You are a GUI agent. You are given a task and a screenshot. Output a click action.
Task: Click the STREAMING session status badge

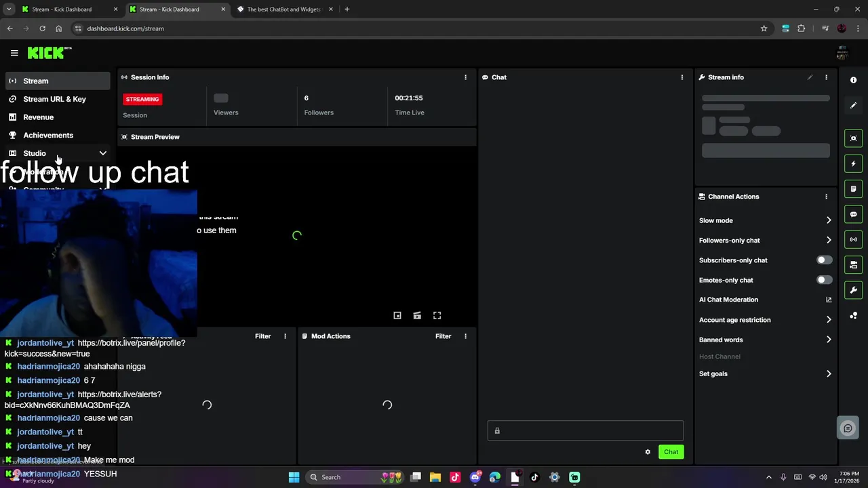click(142, 99)
